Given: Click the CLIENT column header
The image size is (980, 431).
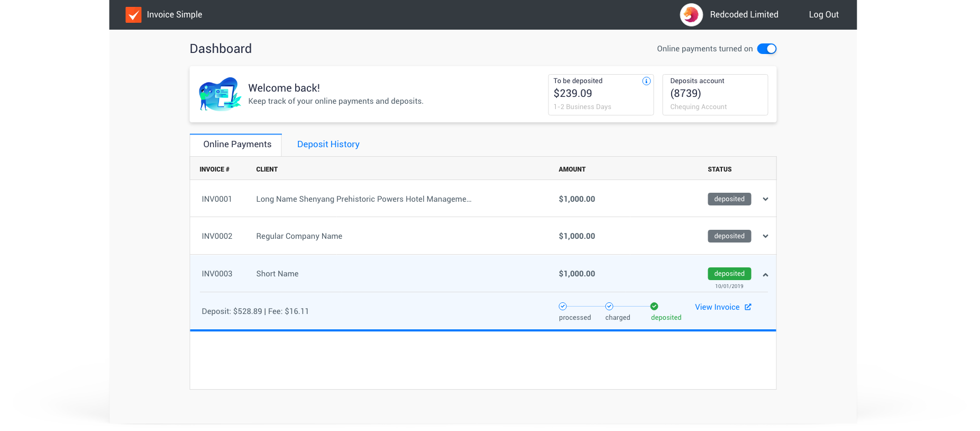Looking at the screenshot, I should click(x=267, y=169).
